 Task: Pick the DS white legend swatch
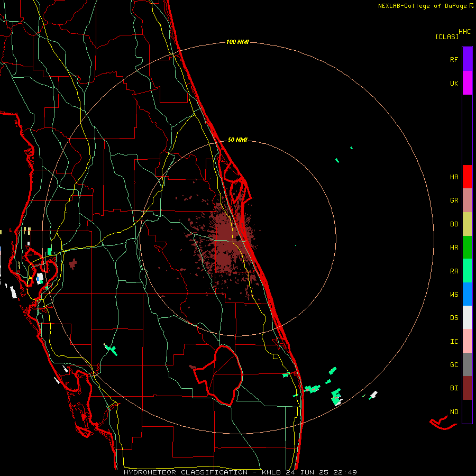pyautogui.click(x=467, y=317)
